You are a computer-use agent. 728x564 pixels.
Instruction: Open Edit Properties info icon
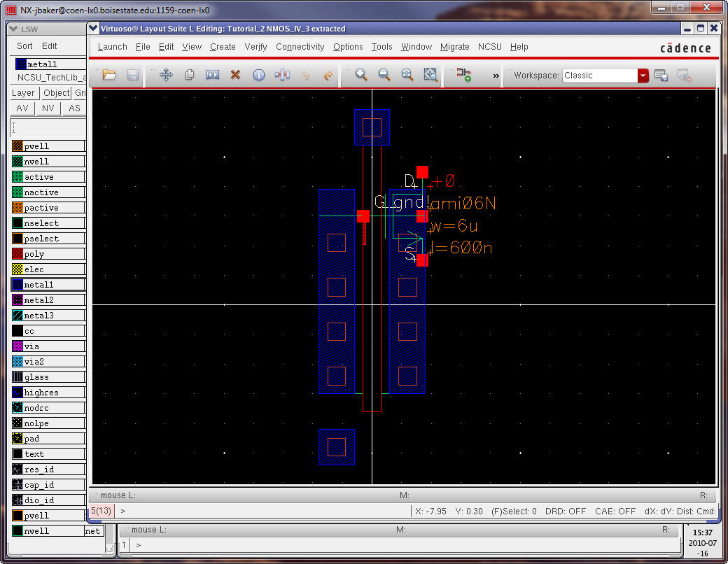pyautogui.click(x=258, y=75)
